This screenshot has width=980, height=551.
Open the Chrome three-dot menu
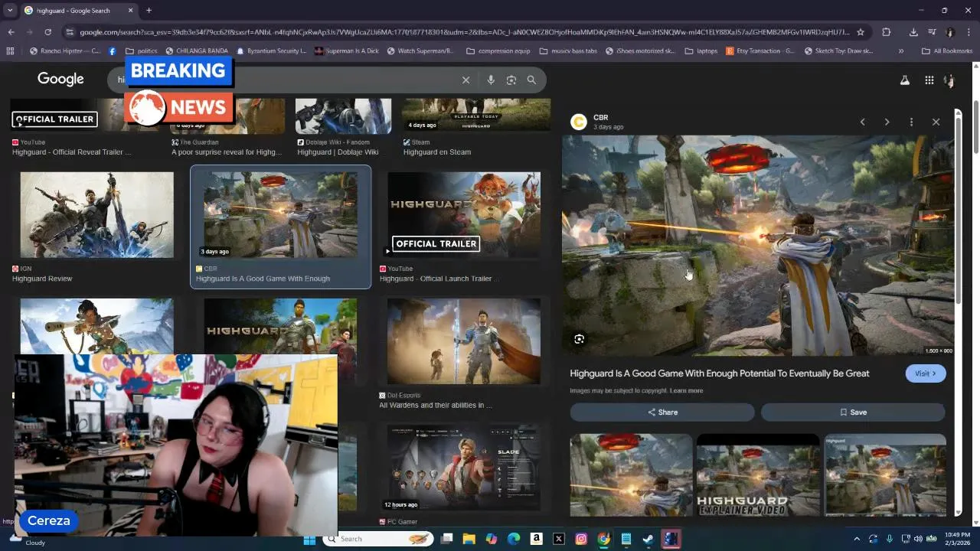(969, 32)
